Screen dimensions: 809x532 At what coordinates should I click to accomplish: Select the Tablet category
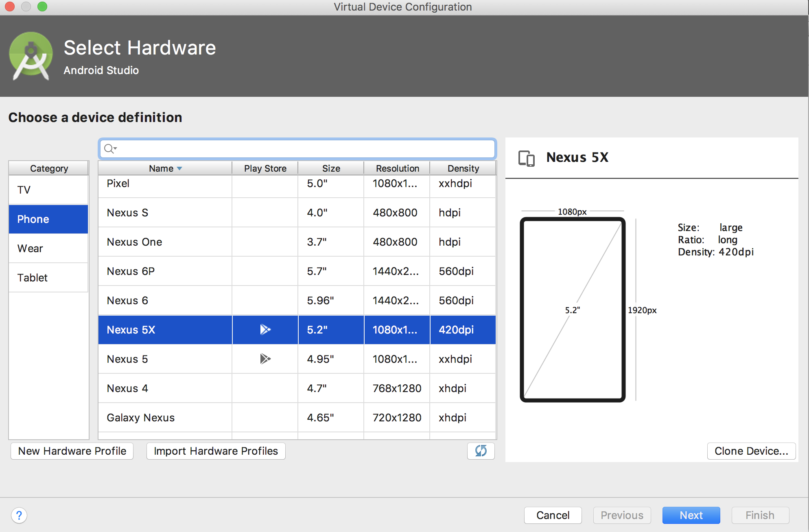pos(48,278)
